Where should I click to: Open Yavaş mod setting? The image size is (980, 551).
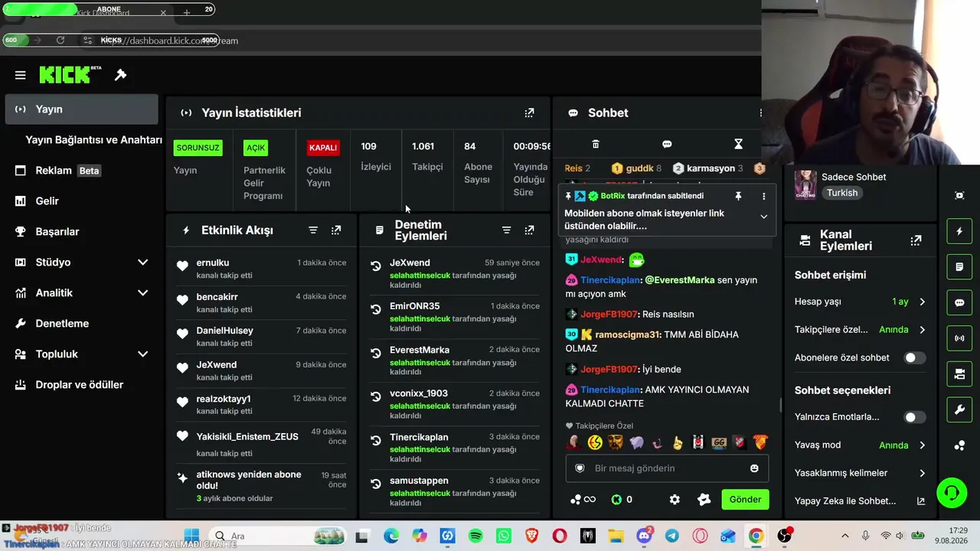[861, 445]
